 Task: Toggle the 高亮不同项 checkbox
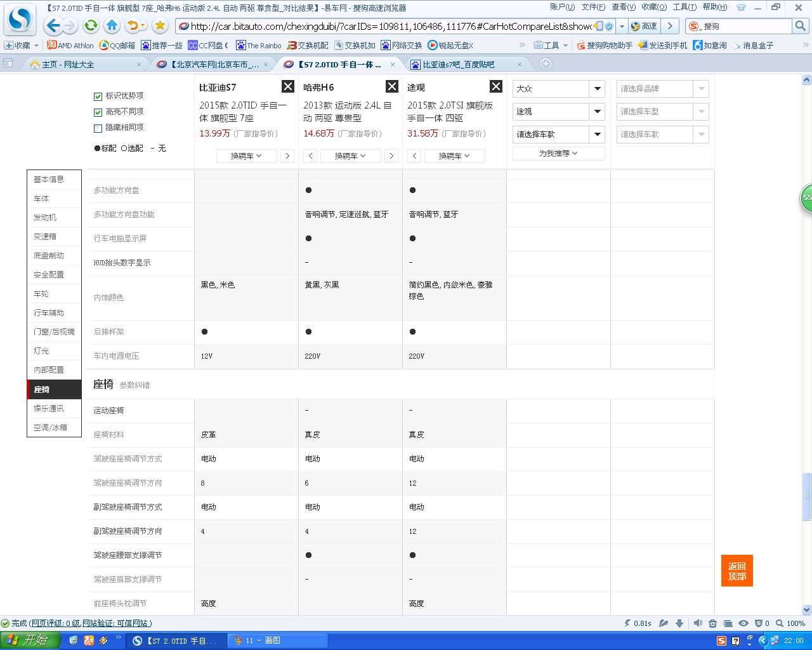pyautogui.click(x=98, y=112)
